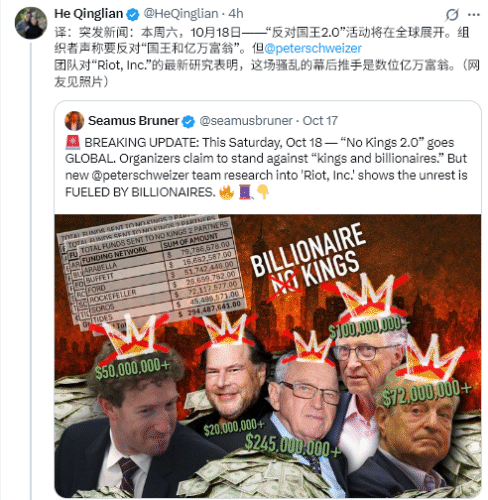
Task: Click the red siren emoji before BREAKING UPDATE
Action: (73, 142)
